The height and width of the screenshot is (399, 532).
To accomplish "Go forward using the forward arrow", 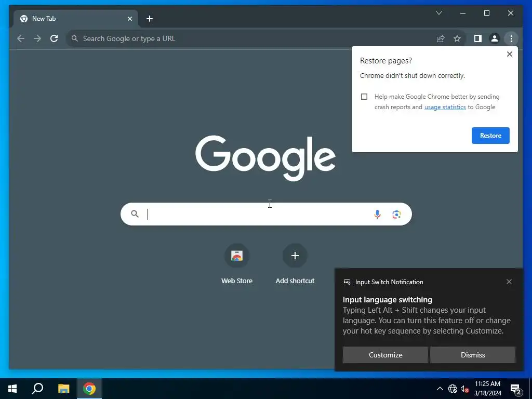I will (x=37, y=38).
